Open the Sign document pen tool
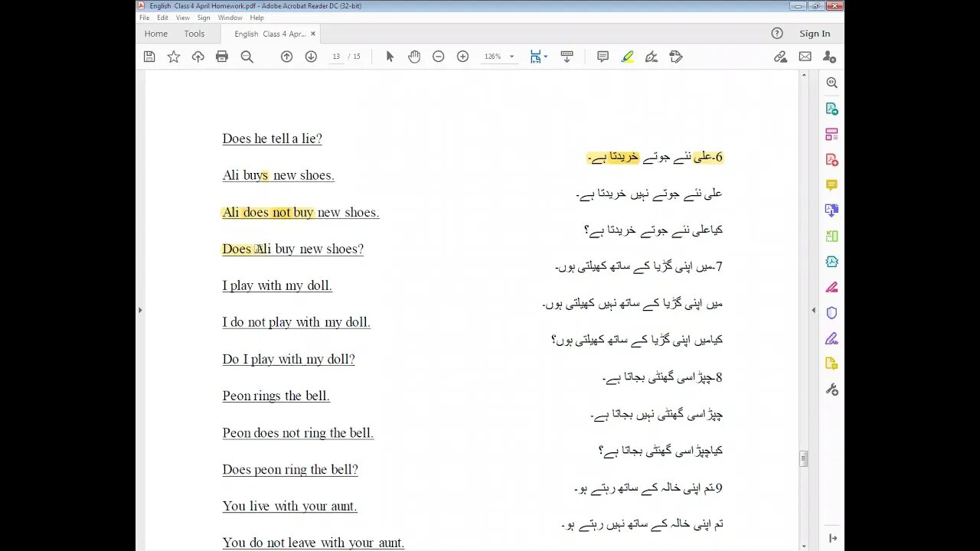This screenshot has height=551, width=980. 652,57
